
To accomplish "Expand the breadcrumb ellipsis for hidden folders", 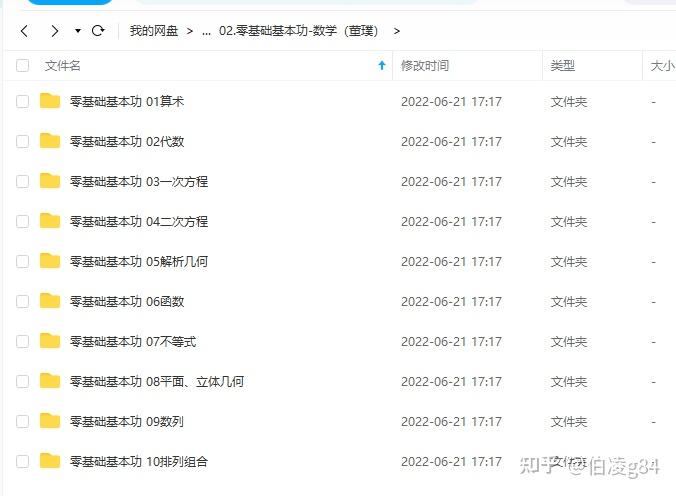I will (207, 32).
